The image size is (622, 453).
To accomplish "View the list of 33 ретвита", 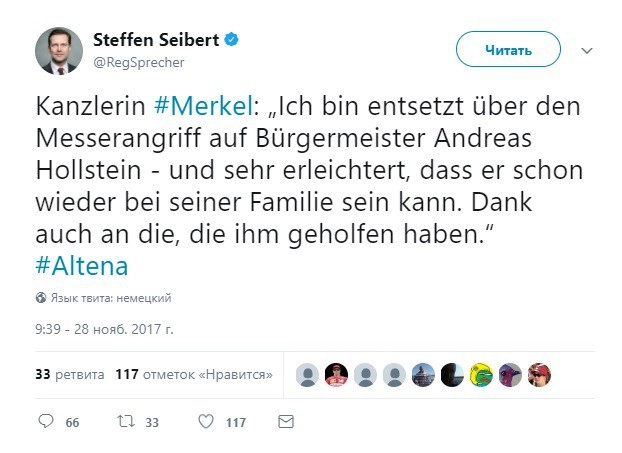I will 69,375.
